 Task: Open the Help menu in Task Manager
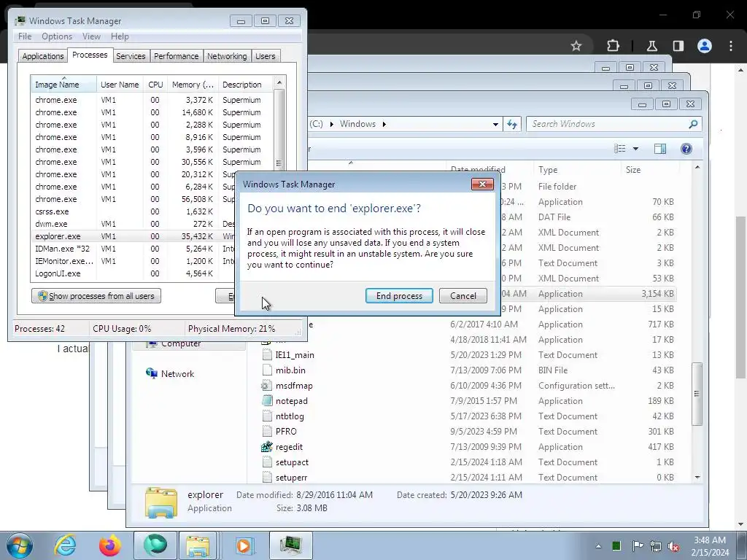coord(120,36)
